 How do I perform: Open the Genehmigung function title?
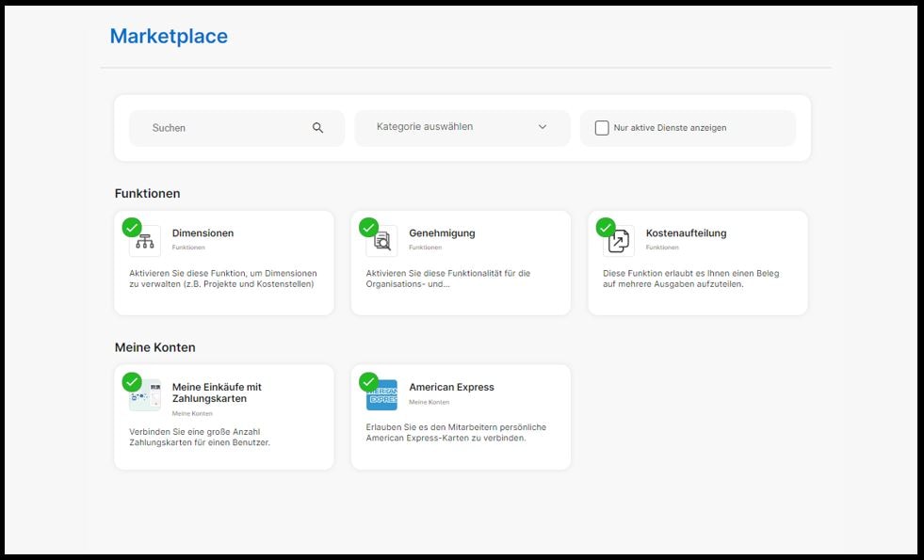[x=442, y=233]
